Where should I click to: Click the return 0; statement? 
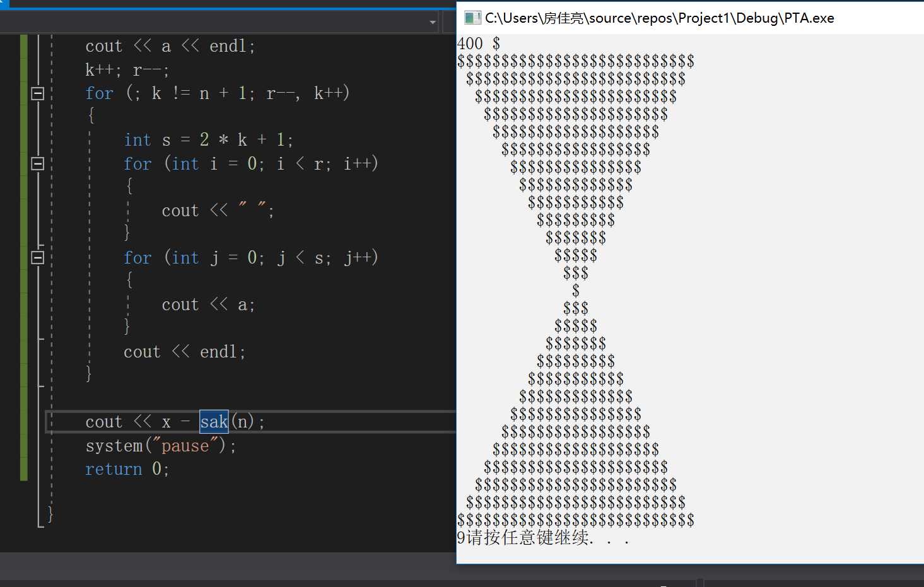(127, 469)
